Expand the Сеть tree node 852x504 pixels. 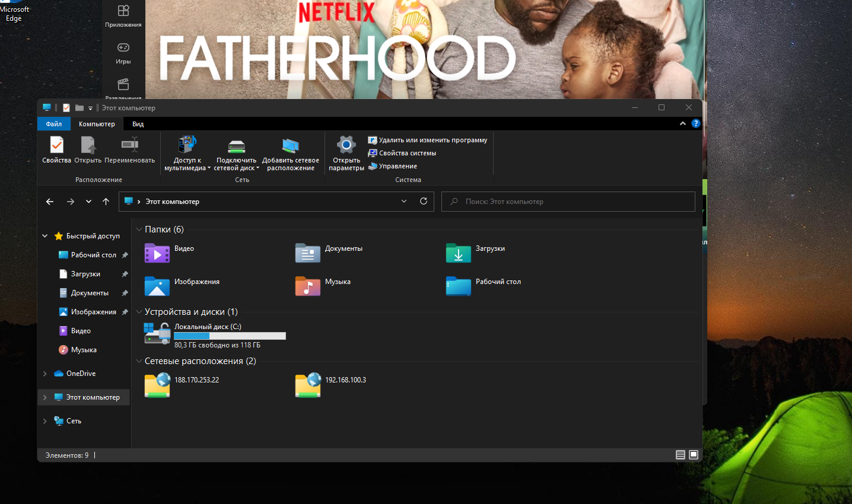pyautogui.click(x=45, y=421)
